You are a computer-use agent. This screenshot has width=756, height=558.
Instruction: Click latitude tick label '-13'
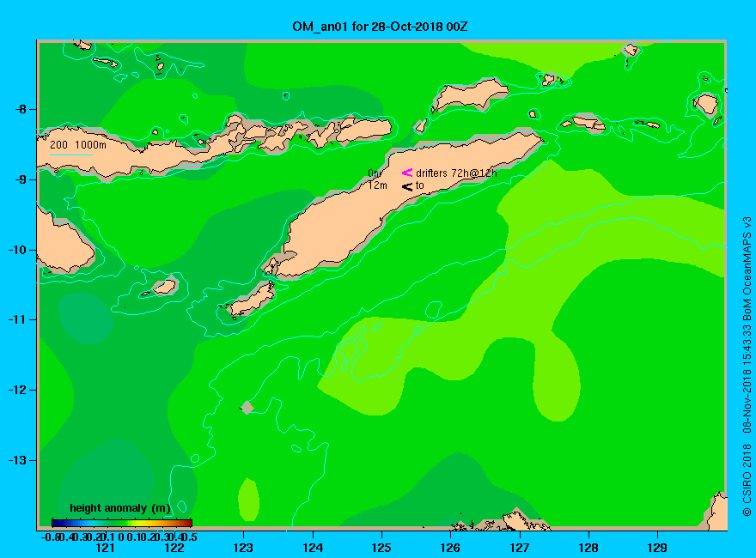pos(17,460)
